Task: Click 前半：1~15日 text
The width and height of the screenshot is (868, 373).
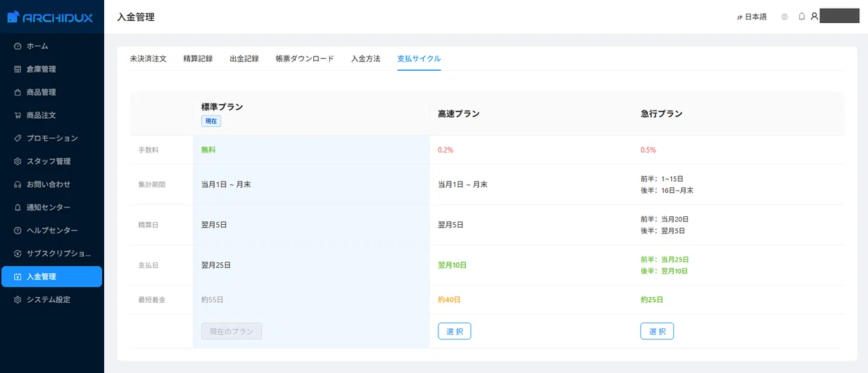Action: 662,179
